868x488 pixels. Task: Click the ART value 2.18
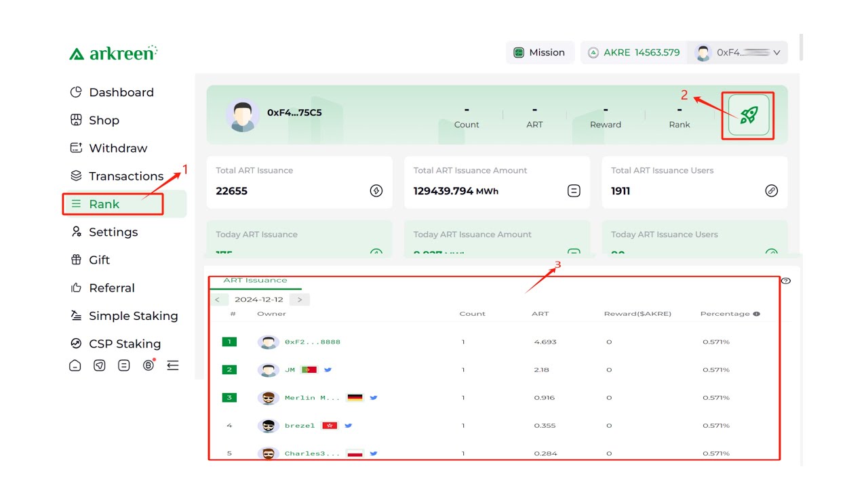click(x=542, y=370)
